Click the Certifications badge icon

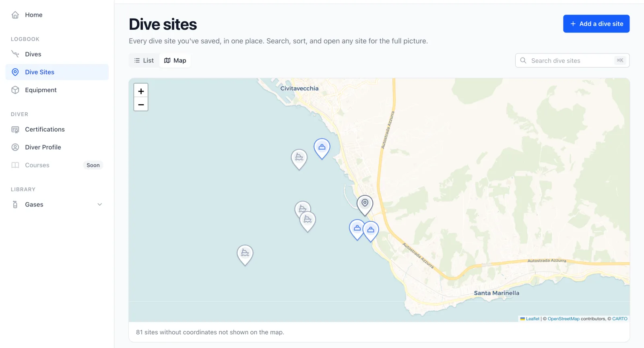15,130
